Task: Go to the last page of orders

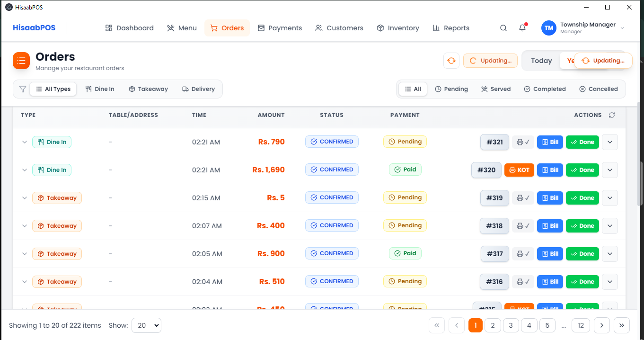Action: point(621,325)
